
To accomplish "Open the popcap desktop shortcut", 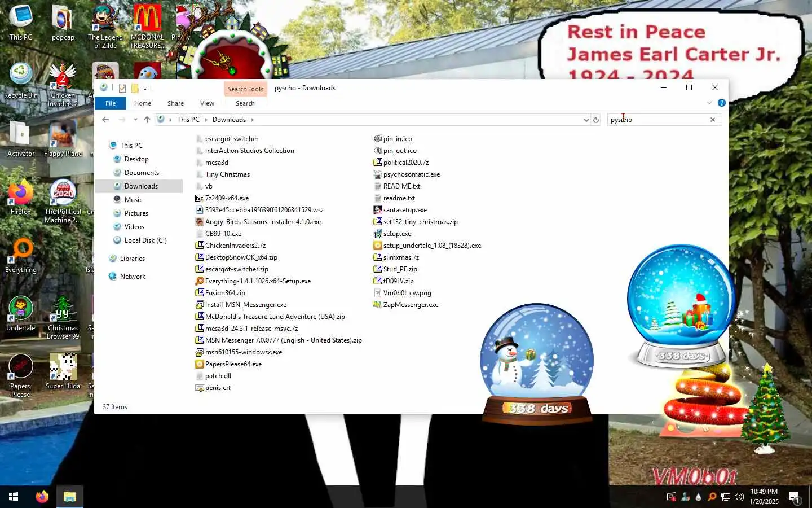I will [x=63, y=23].
